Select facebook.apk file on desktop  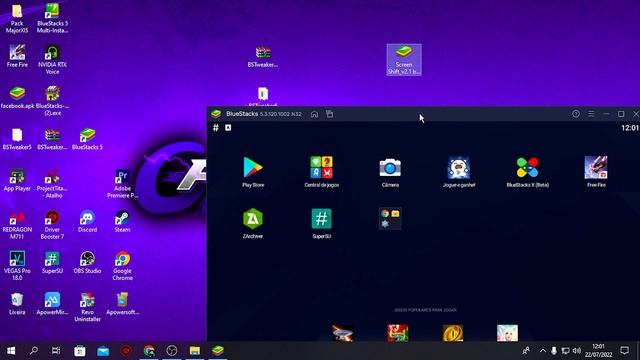click(x=17, y=98)
